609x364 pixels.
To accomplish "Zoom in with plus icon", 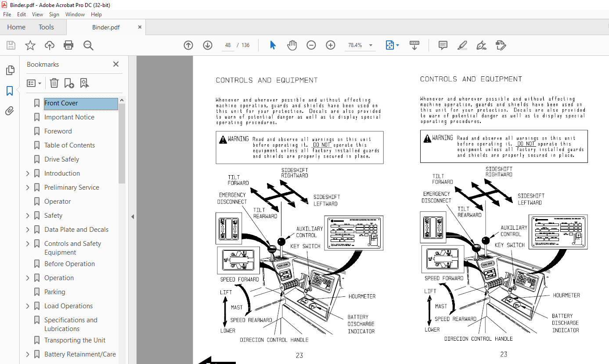I will click(331, 45).
